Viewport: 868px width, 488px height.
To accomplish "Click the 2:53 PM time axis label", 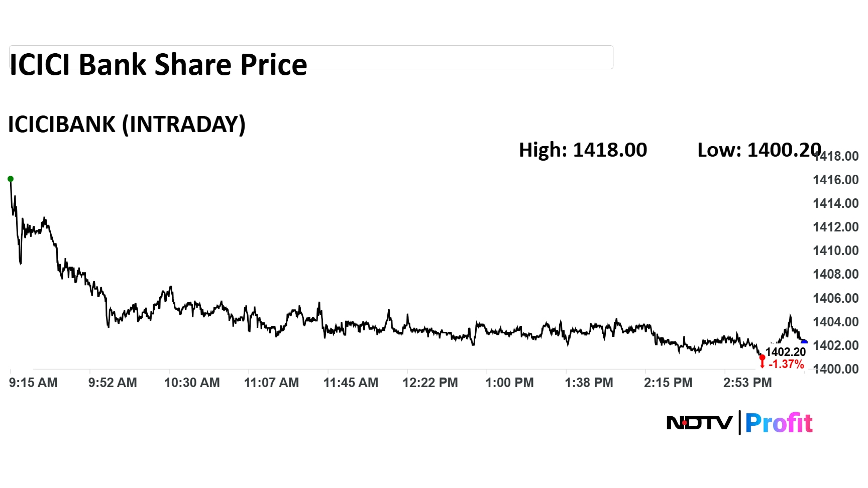I will pos(747,383).
